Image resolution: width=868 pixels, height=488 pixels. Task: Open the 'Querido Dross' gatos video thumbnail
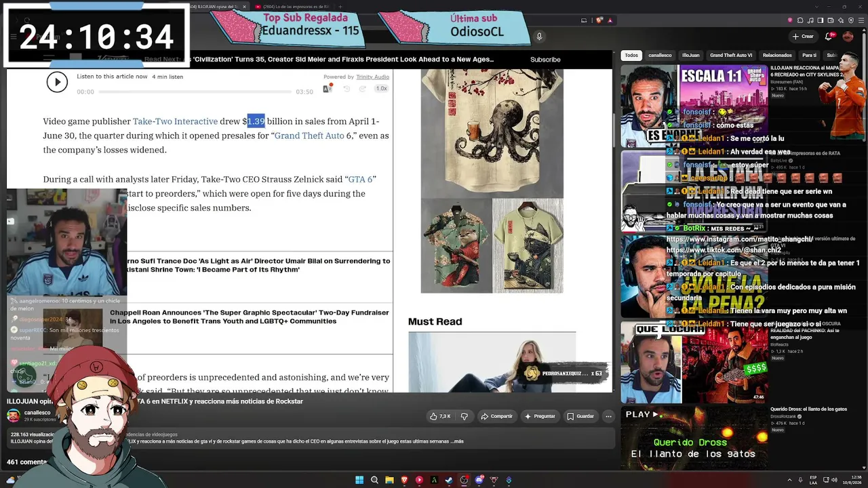(694, 437)
